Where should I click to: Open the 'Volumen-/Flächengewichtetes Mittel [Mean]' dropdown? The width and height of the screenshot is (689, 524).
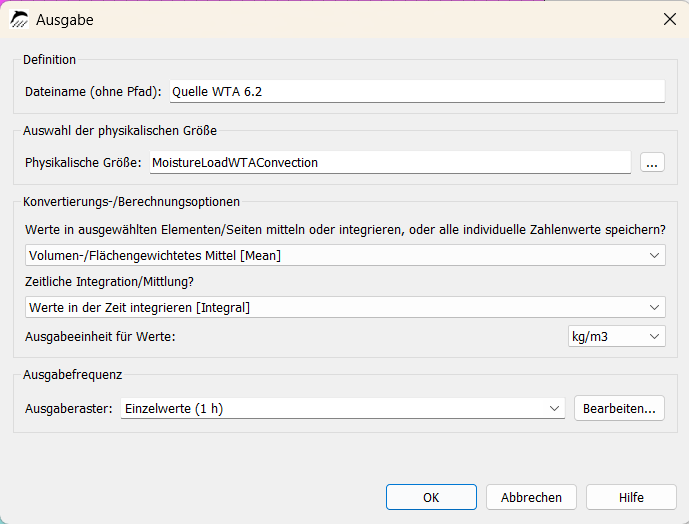coord(345,255)
